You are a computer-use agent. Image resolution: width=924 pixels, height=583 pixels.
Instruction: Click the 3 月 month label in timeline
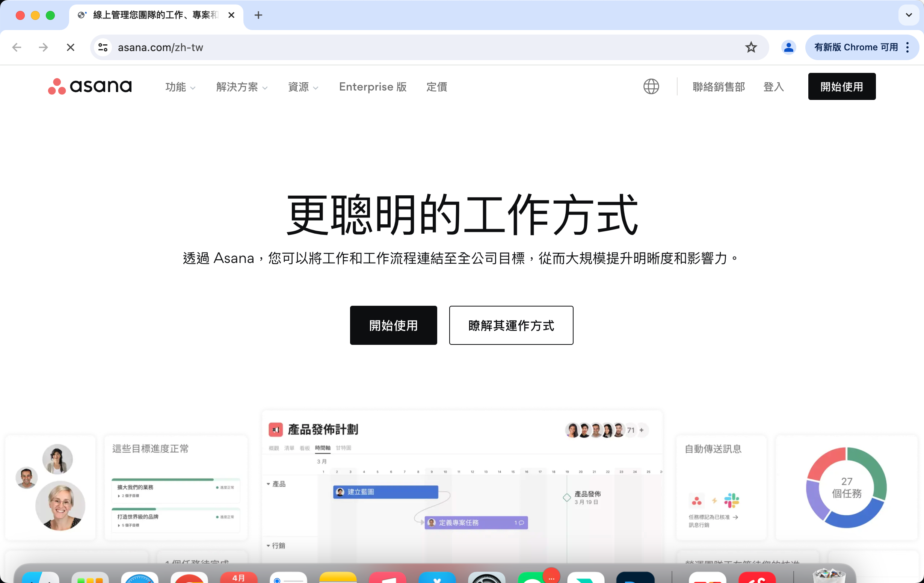point(322,461)
